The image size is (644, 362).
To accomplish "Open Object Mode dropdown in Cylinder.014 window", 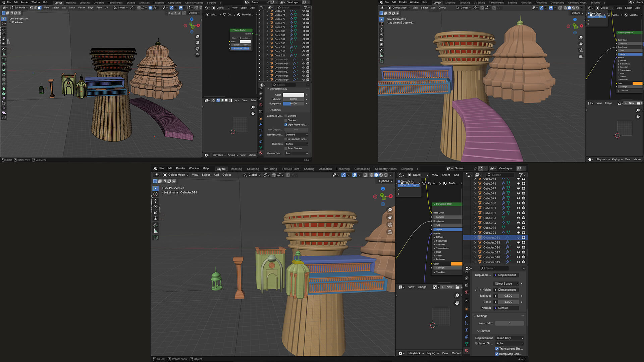I will 176,175.
